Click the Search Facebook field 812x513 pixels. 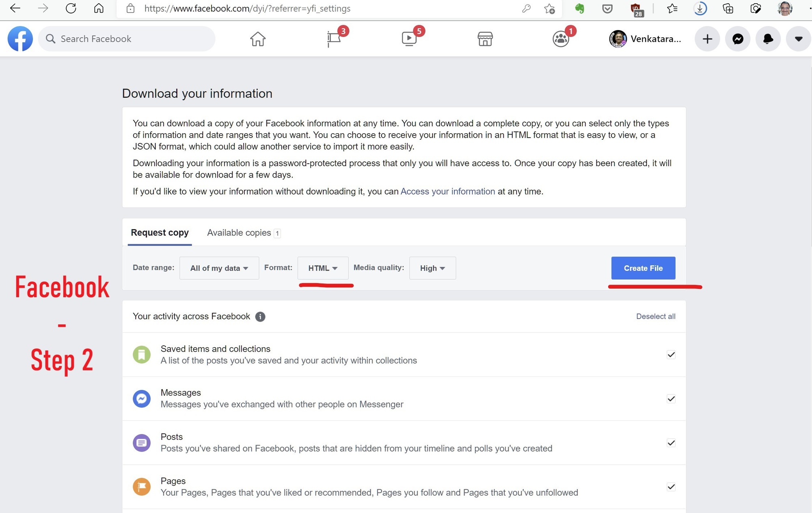tap(126, 39)
